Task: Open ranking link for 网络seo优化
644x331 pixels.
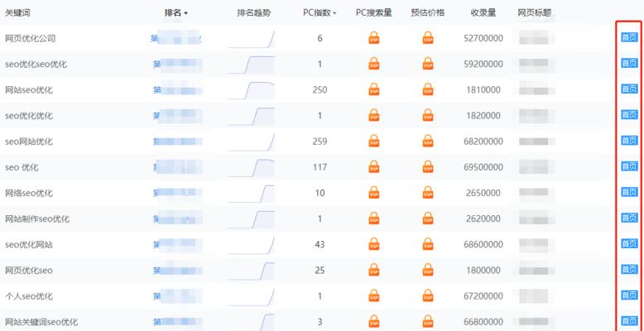Action: (x=177, y=193)
